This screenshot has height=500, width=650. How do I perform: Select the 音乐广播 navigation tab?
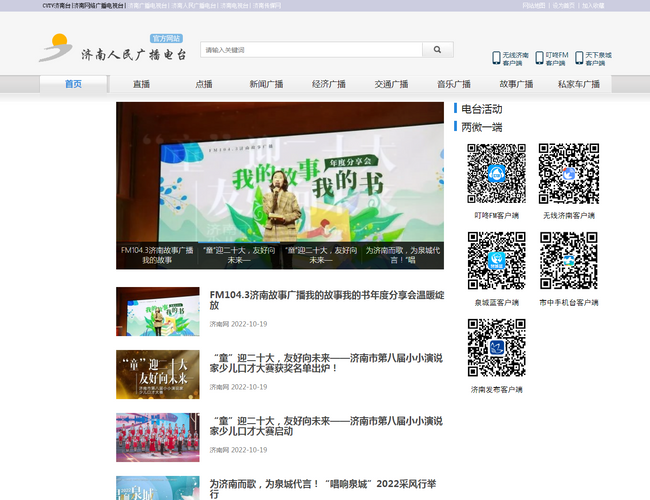453,85
